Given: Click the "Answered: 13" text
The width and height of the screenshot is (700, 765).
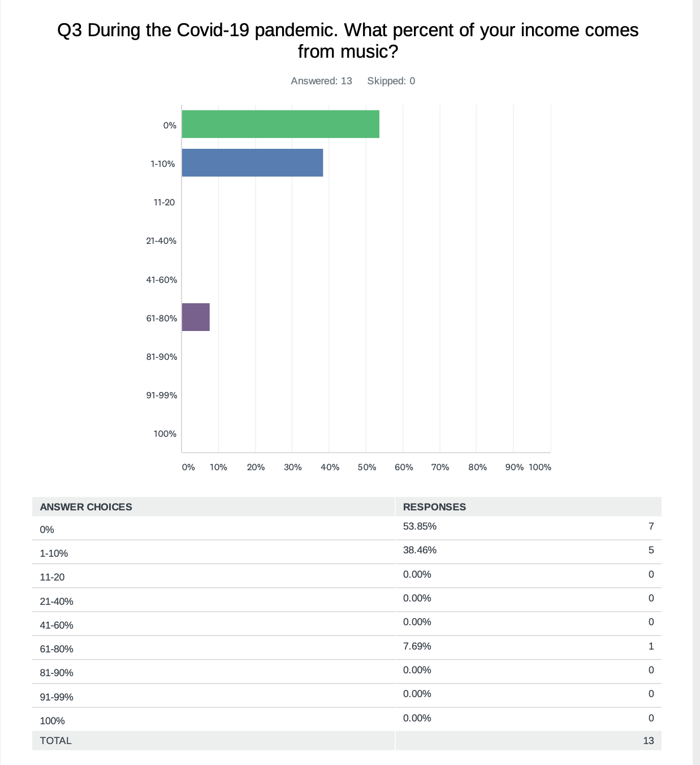Looking at the screenshot, I should coord(321,81).
